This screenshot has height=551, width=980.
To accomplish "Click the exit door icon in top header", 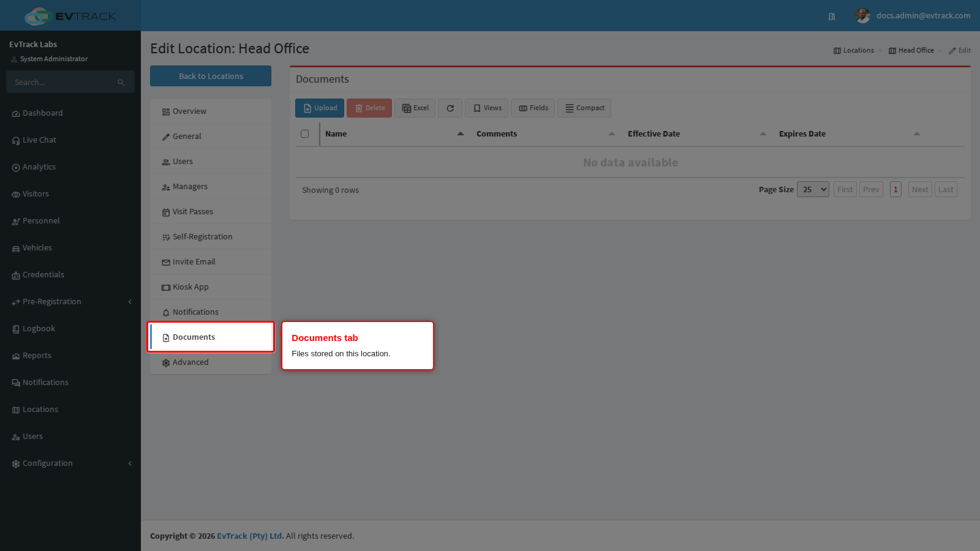I will click(832, 17).
